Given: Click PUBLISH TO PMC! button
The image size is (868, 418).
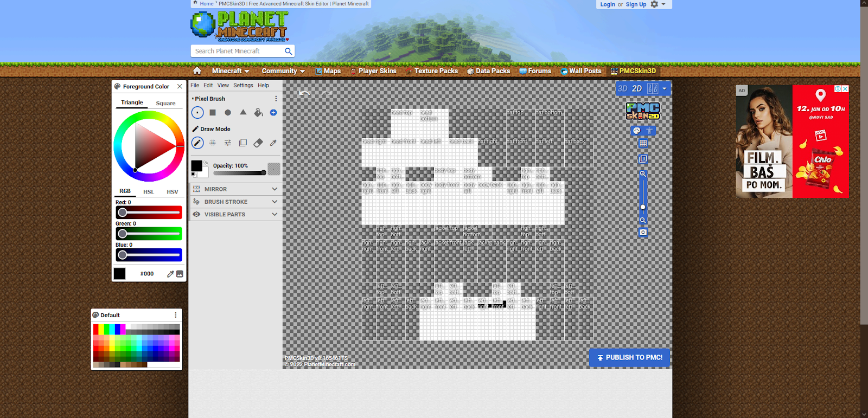Looking at the screenshot, I should pos(630,358).
